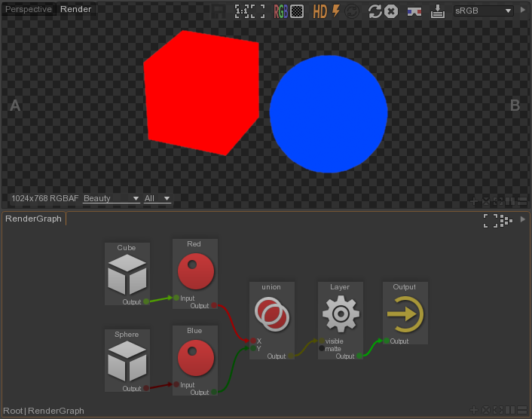Switch to the Perspective tab
The height and width of the screenshot is (419, 532).
[29, 10]
